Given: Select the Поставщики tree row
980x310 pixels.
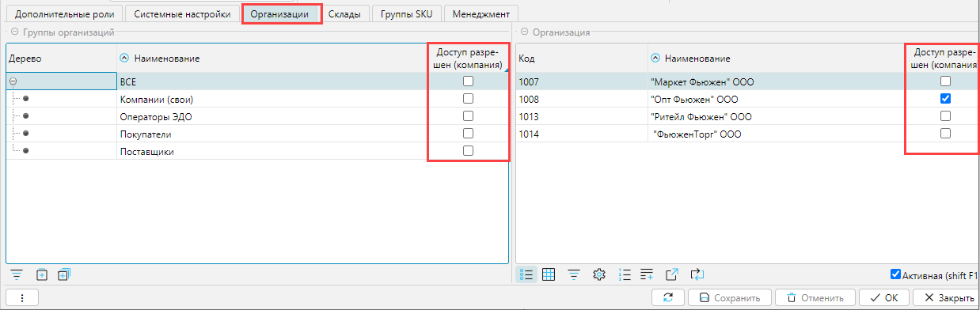Looking at the screenshot, I should pos(256,151).
